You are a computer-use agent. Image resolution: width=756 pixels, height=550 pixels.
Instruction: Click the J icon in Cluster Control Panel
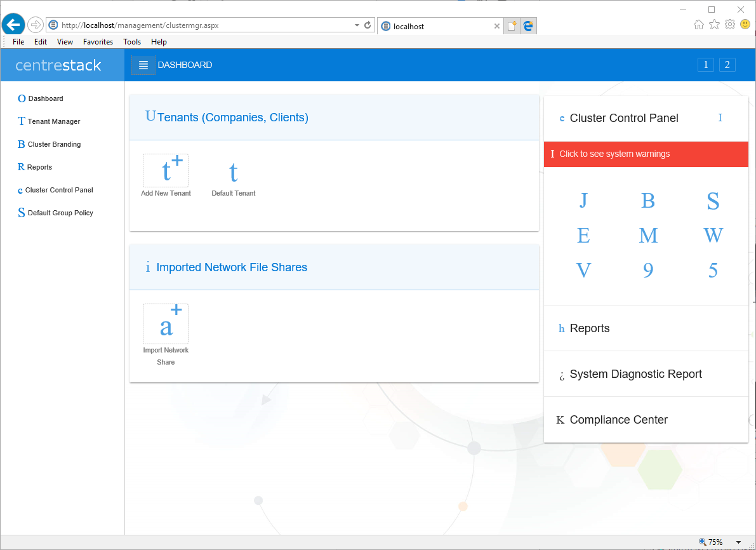point(583,200)
